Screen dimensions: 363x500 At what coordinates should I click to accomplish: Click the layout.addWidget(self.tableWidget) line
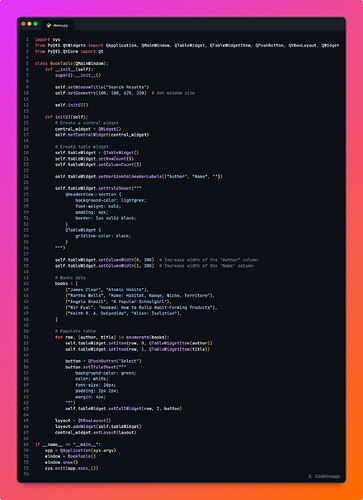click(x=98, y=427)
